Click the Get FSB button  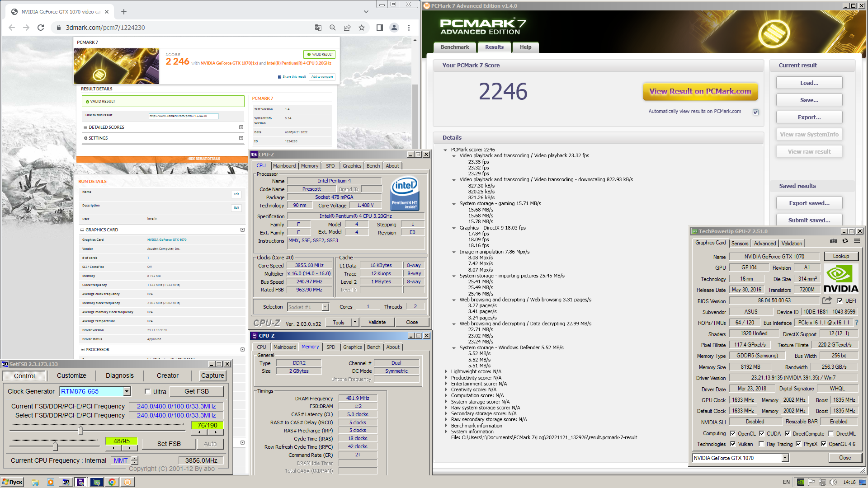click(197, 391)
